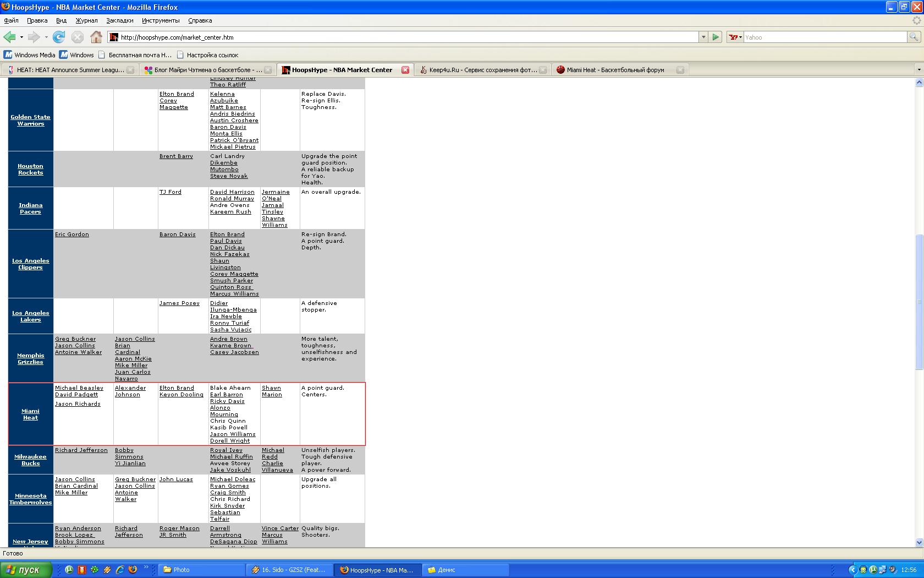The height and width of the screenshot is (578, 924).
Task: Close the HEAT Announce Summer League tab
Action: coord(130,70)
